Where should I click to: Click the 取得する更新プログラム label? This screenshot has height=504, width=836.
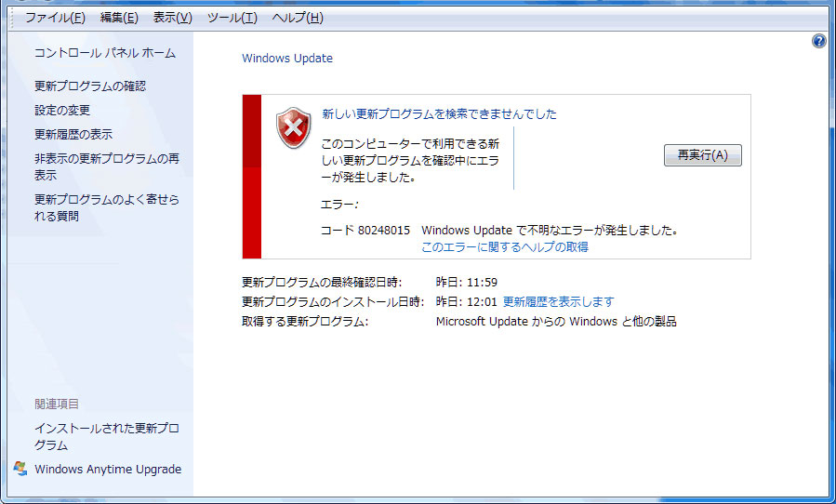point(305,322)
